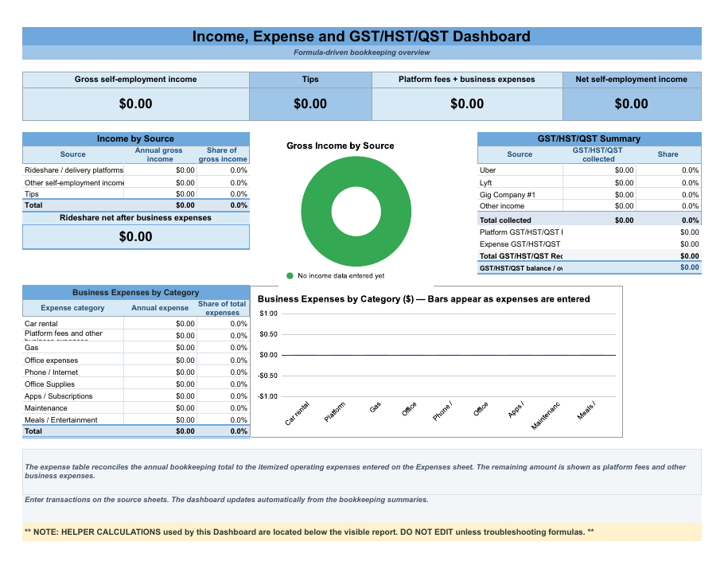728x561 pixels.
Task: Select the "Lyft" row label
Action: (x=485, y=183)
